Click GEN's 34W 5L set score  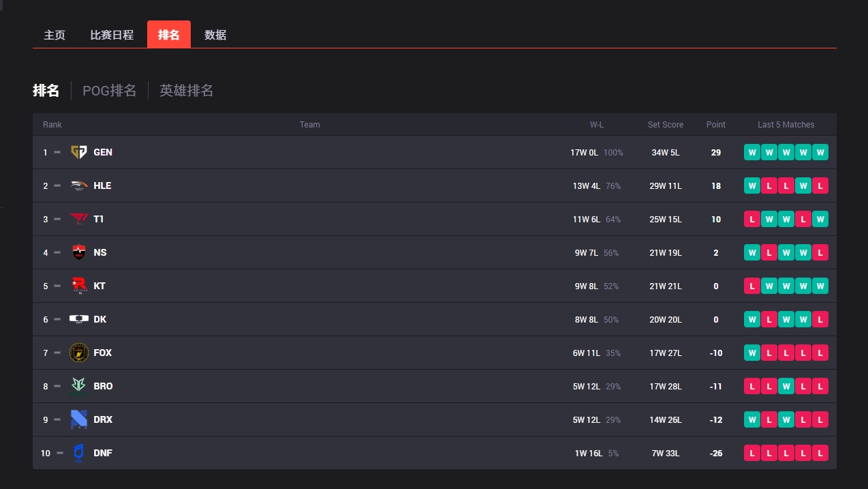pos(666,153)
